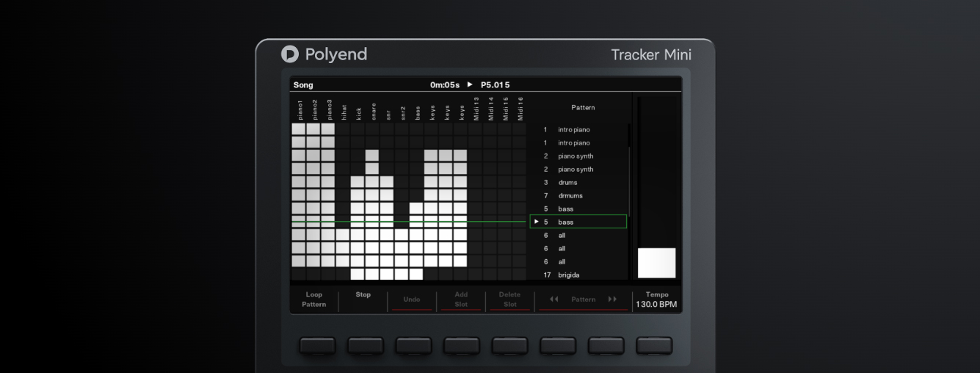This screenshot has width=980, height=373.
Task: Click the Tracker Mini product name
Action: point(651,55)
